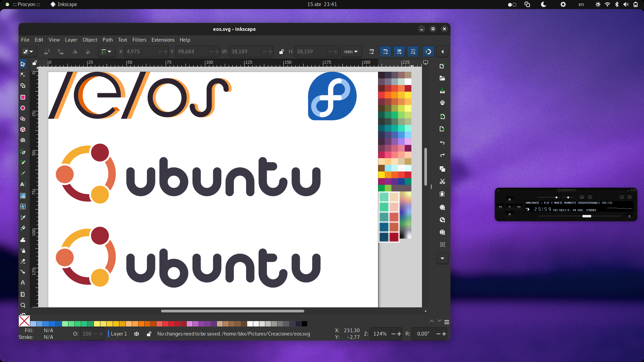
Task: Open the Filters menu
Action: tap(139, 40)
